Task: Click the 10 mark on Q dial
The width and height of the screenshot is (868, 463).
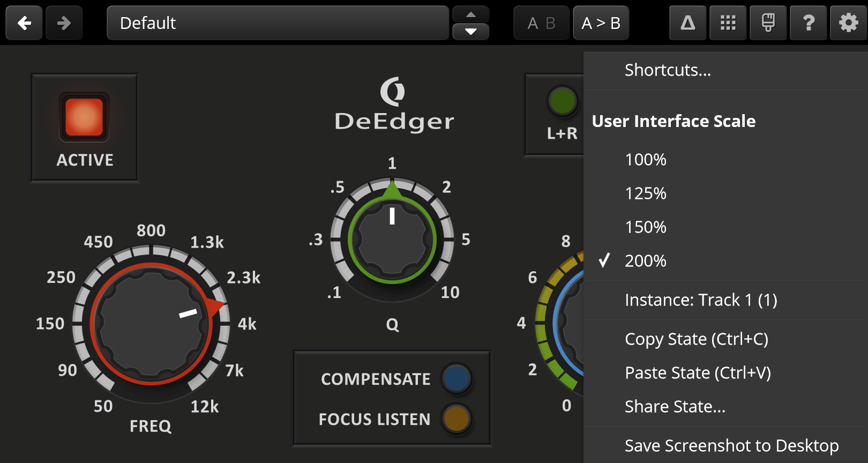Action: pyautogui.click(x=450, y=292)
